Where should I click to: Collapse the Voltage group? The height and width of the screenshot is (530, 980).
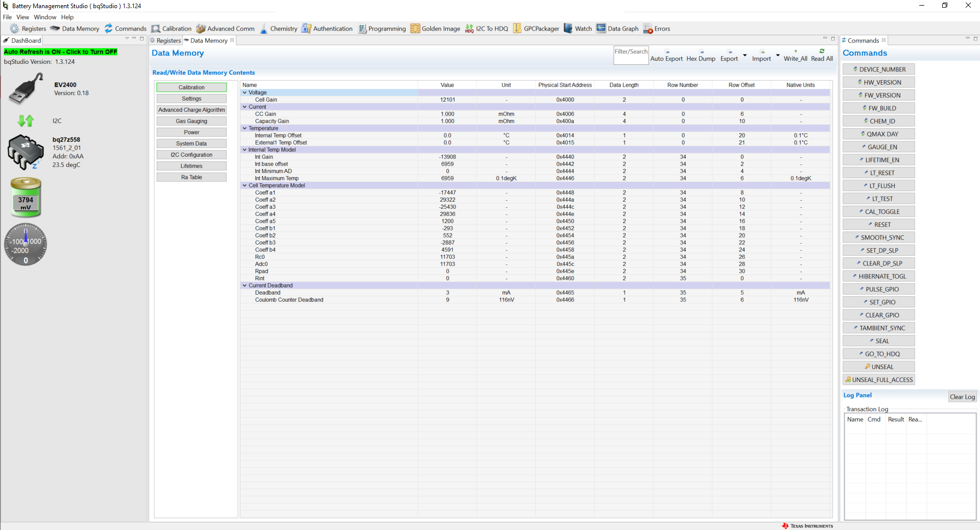click(x=245, y=92)
